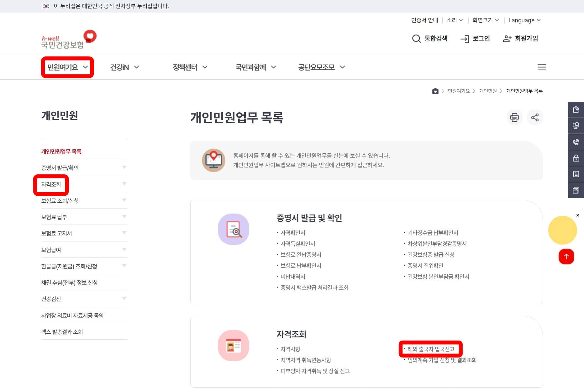Select the phone consultation icon in the right sidebar
The height and width of the screenshot is (392, 584).
coord(576,142)
